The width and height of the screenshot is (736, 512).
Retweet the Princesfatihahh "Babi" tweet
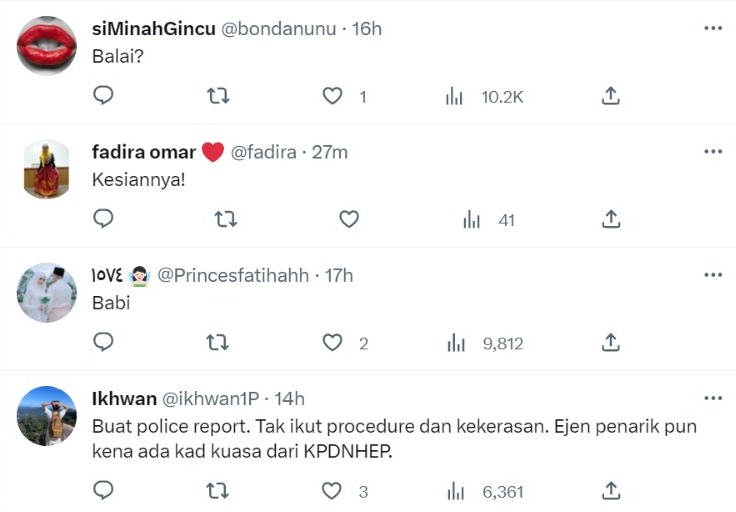218,343
